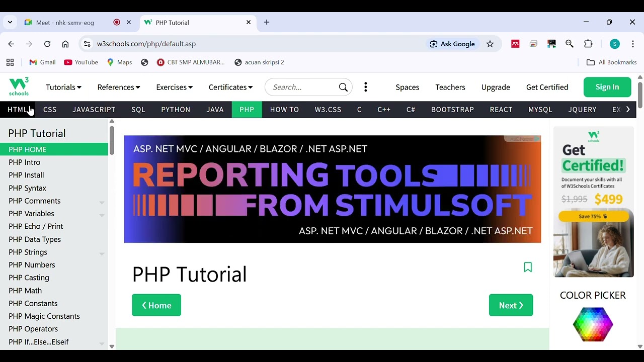Select CSS in the topic bar
This screenshot has height=362, width=644.
(50, 110)
